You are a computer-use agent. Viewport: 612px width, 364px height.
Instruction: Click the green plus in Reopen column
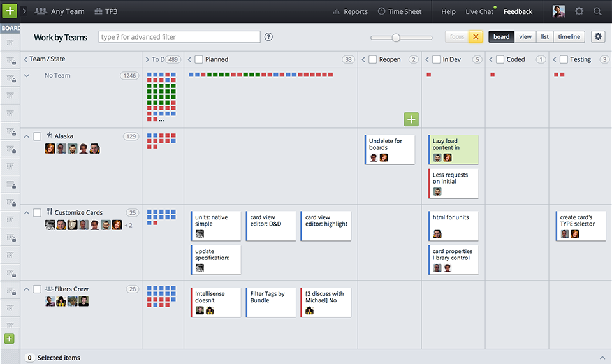(x=411, y=119)
